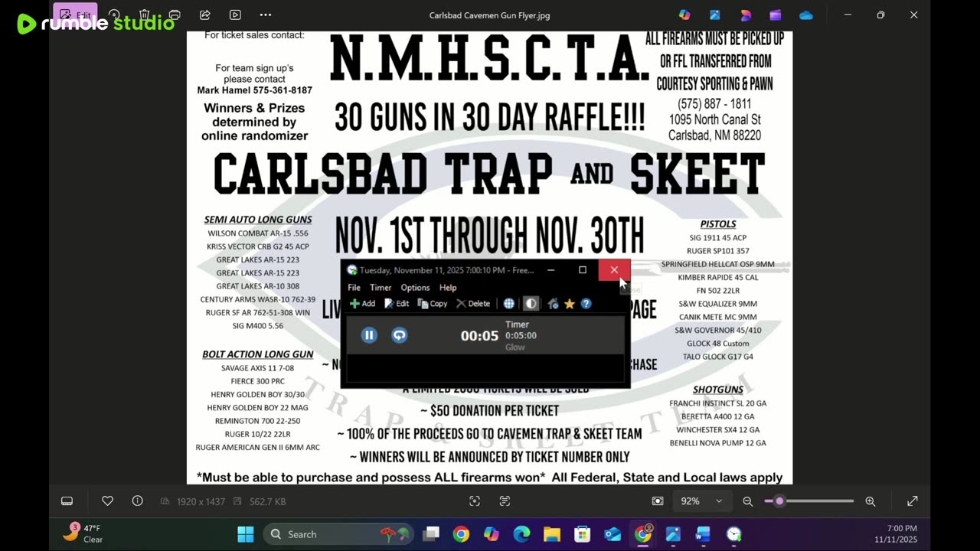Open Outlook from the taskbar

coord(612,534)
